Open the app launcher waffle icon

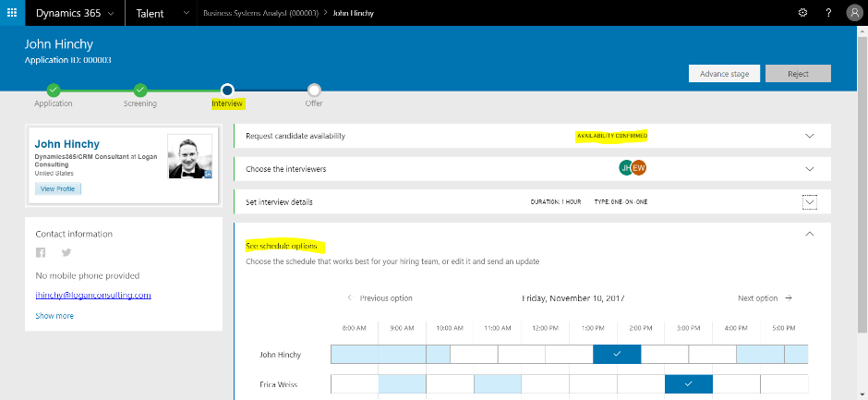tap(12, 13)
